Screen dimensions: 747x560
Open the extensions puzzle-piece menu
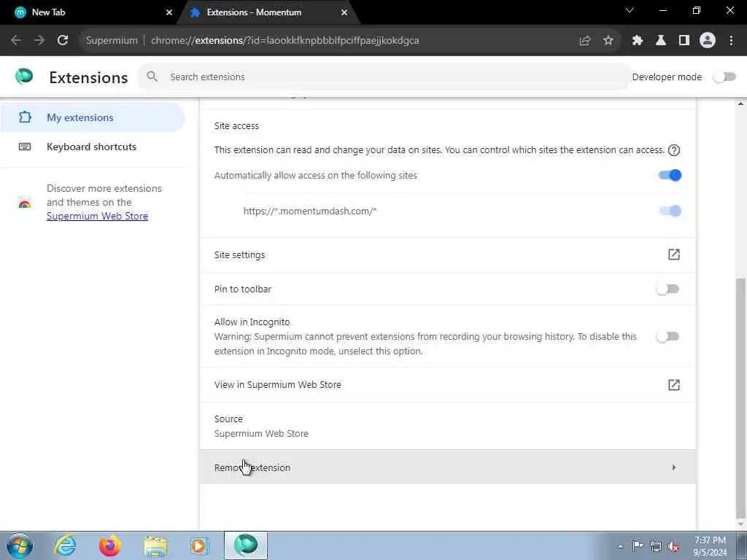click(638, 41)
